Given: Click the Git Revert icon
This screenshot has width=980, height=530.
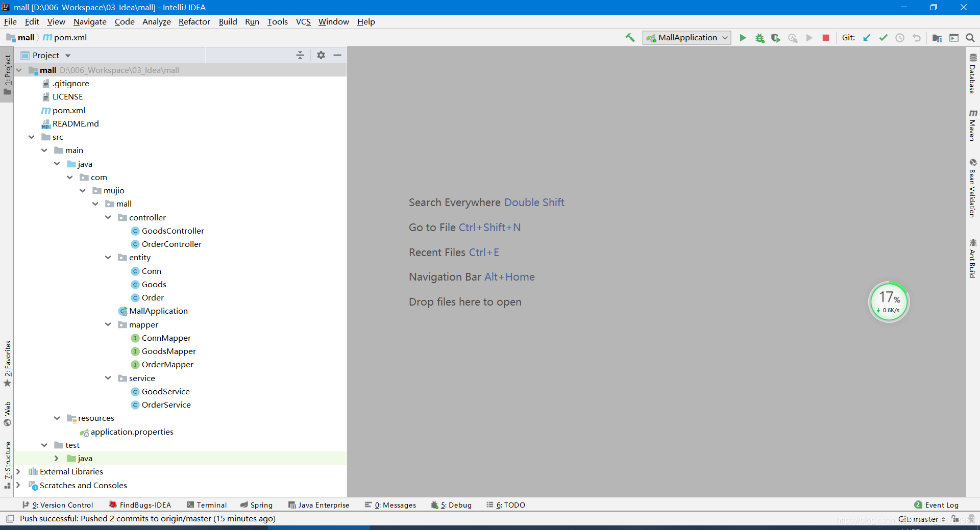Looking at the screenshot, I should click(917, 38).
